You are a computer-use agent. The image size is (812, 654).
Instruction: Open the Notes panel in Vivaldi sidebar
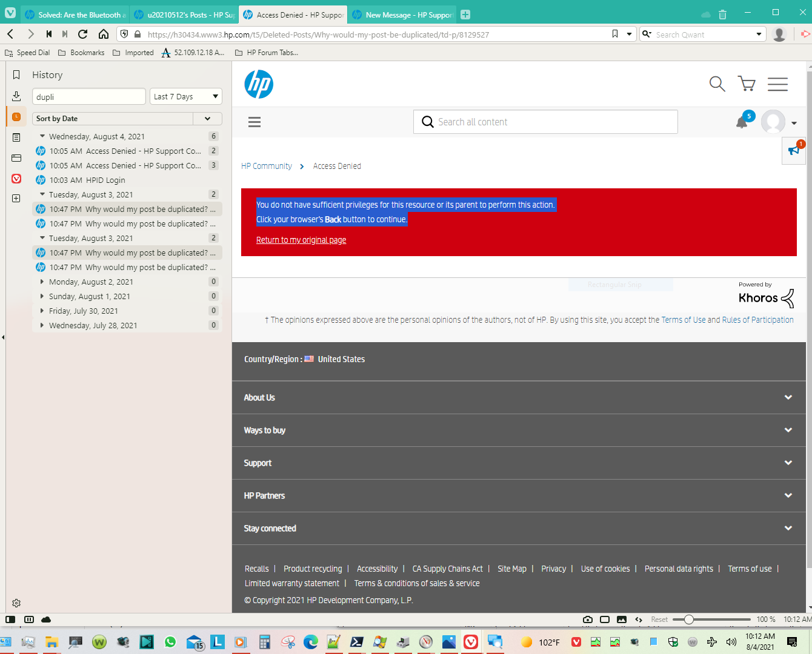coord(16,139)
